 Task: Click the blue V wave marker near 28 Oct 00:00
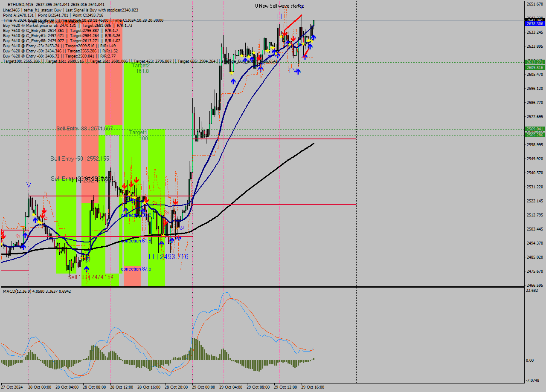point(29,184)
